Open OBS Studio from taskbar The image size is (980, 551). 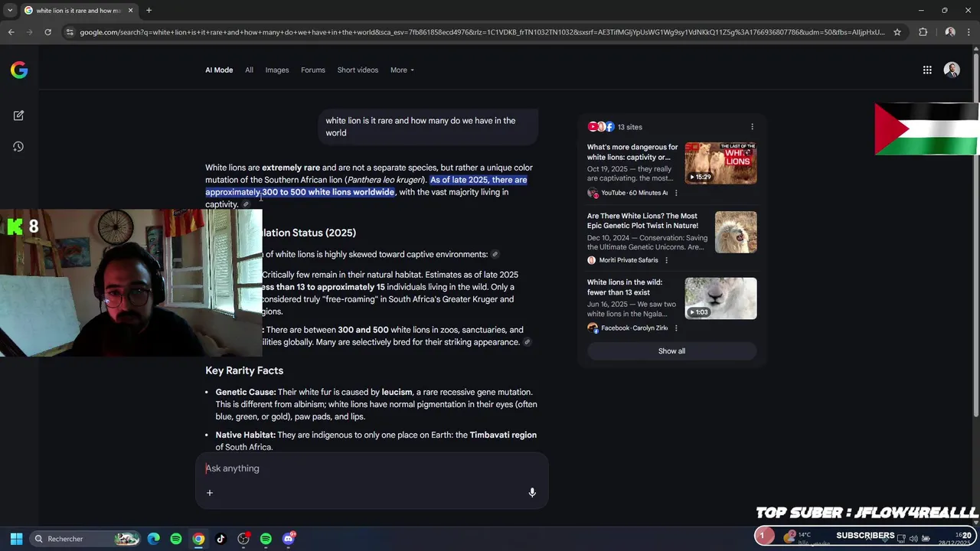(x=243, y=539)
